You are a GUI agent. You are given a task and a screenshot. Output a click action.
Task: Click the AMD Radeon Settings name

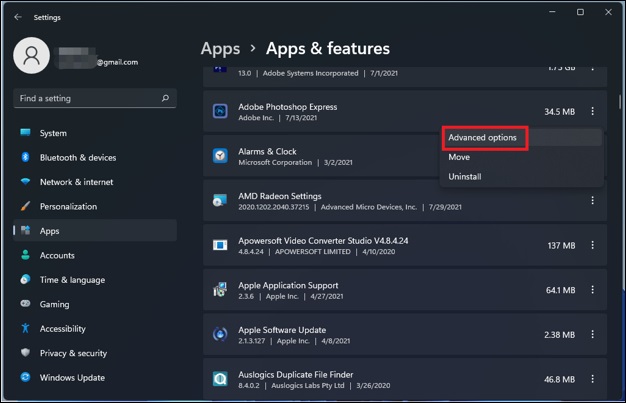pyautogui.click(x=279, y=196)
